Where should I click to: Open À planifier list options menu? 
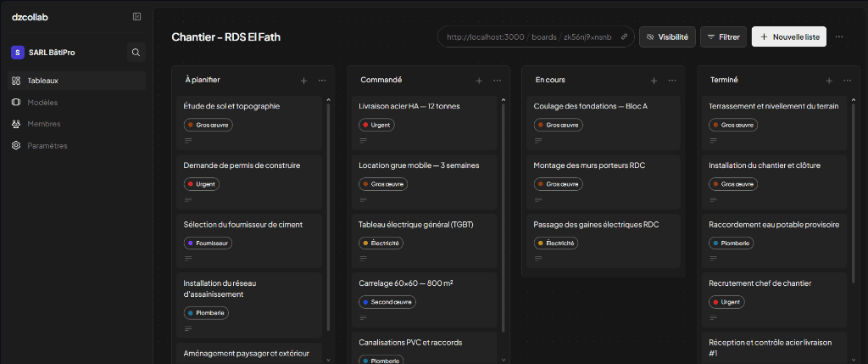(x=322, y=81)
